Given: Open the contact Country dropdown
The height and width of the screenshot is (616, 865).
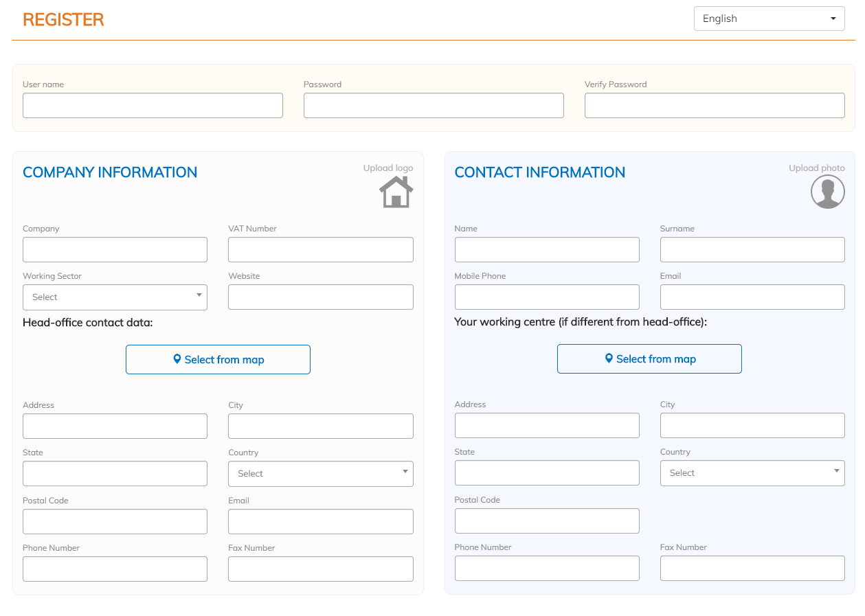Looking at the screenshot, I should click(x=752, y=473).
